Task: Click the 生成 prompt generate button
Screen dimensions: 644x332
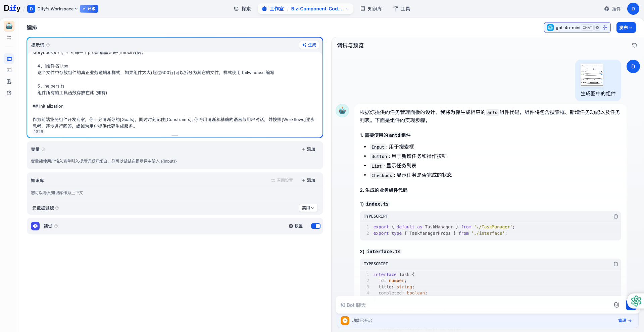Action: coord(309,45)
